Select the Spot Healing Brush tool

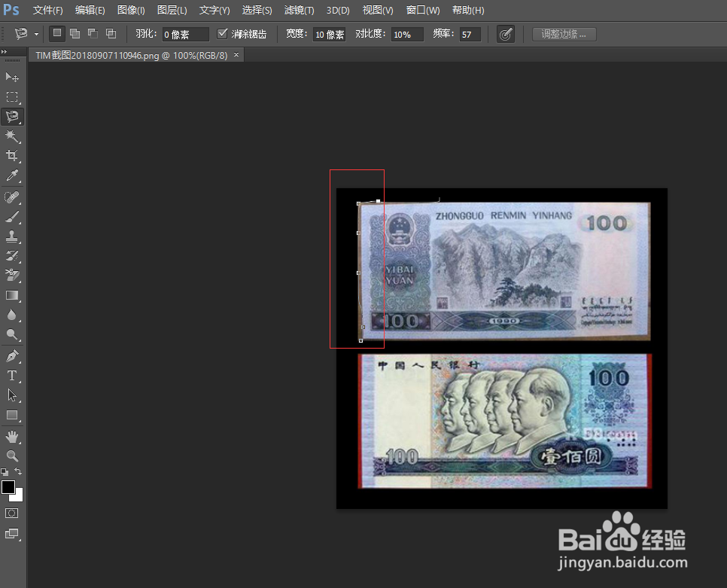click(12, 197)
